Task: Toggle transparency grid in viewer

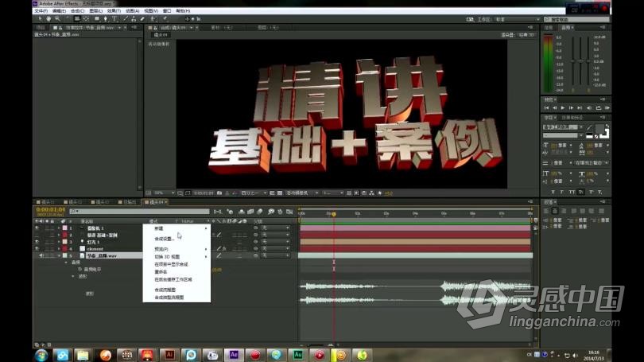Action: point(280,193)
